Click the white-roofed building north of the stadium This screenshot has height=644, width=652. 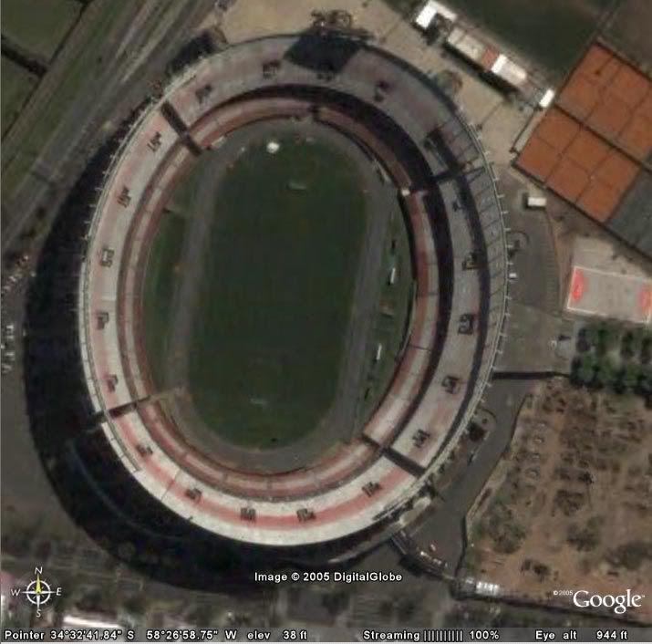pos(435,15)
